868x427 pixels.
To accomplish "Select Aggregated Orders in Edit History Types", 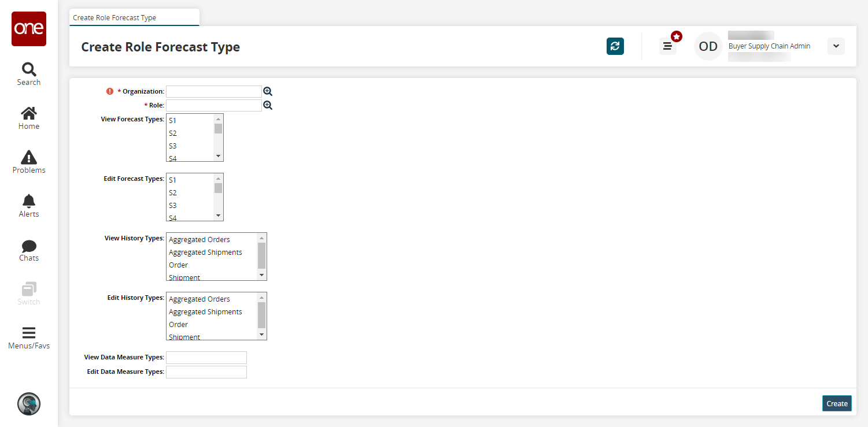I will pos(212,299).
